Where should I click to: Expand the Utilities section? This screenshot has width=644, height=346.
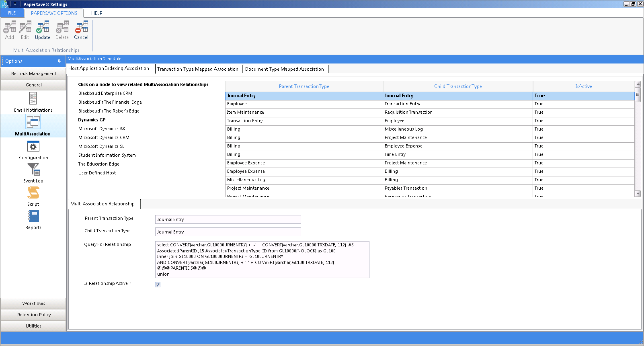(33, 326)
